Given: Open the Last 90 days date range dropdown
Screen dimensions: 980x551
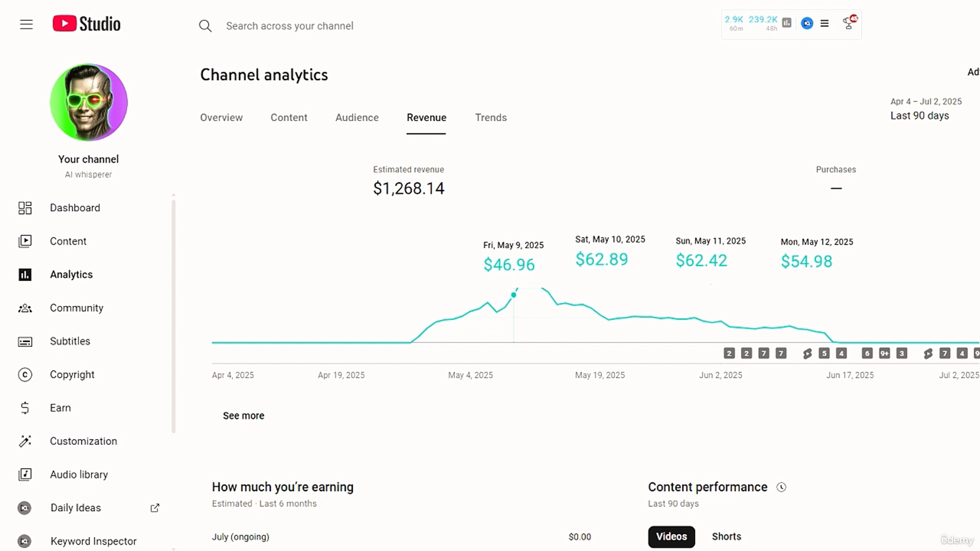Looking at the screenshot, I should 919,115.
